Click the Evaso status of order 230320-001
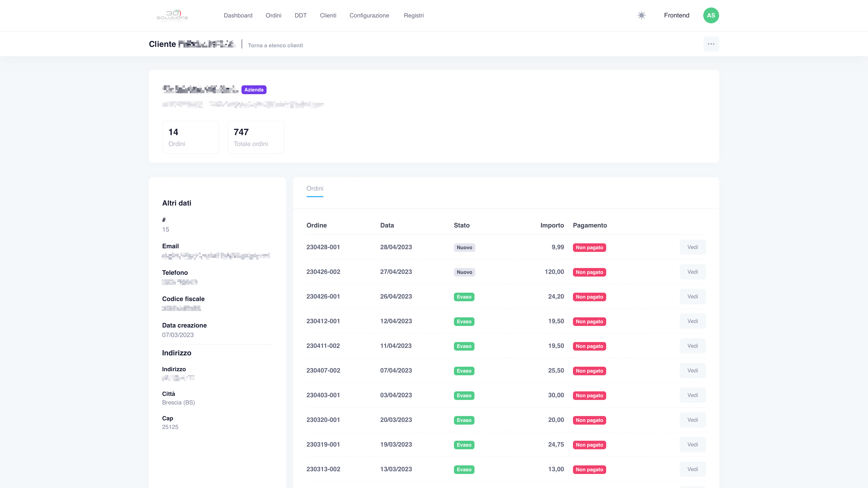The width and height of the screenshot is (868, 488). (464, 420)
